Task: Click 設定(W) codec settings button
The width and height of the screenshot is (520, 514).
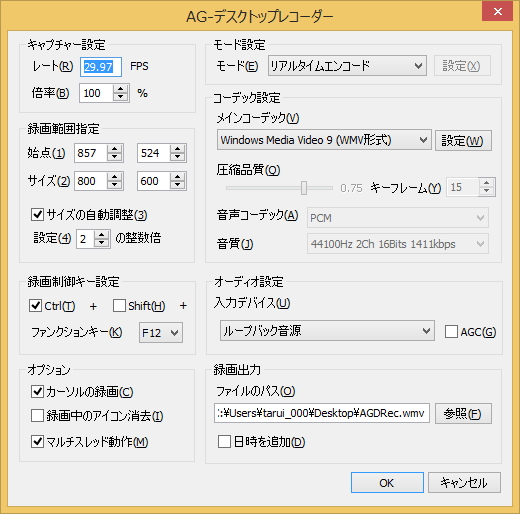Action: coord(463,141)
